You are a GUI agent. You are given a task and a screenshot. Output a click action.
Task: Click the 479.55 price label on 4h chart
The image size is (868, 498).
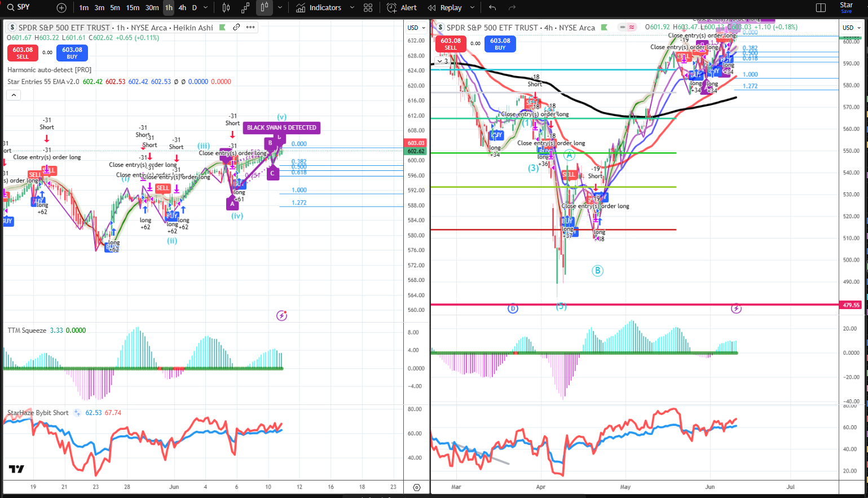851,305
